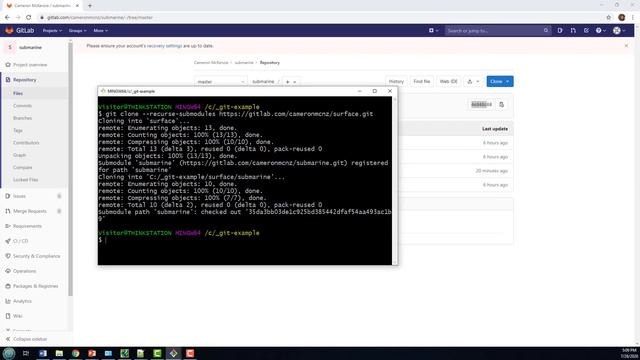This screenshot has width=640, height=360.
Task: Open Tags under Repository
Action: [18, 130]
